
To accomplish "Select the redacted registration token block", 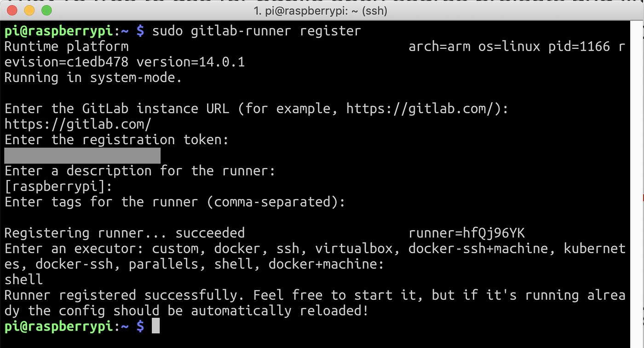I will point(82,155).
